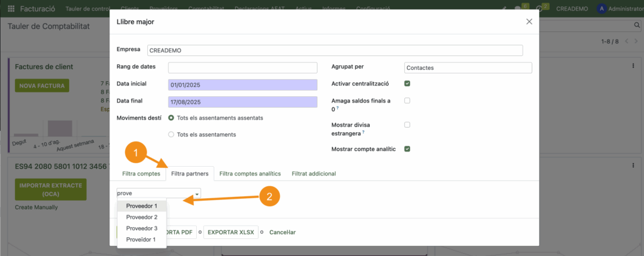Toggle the Activar centralització checkbox

click(x=408, y=84)
